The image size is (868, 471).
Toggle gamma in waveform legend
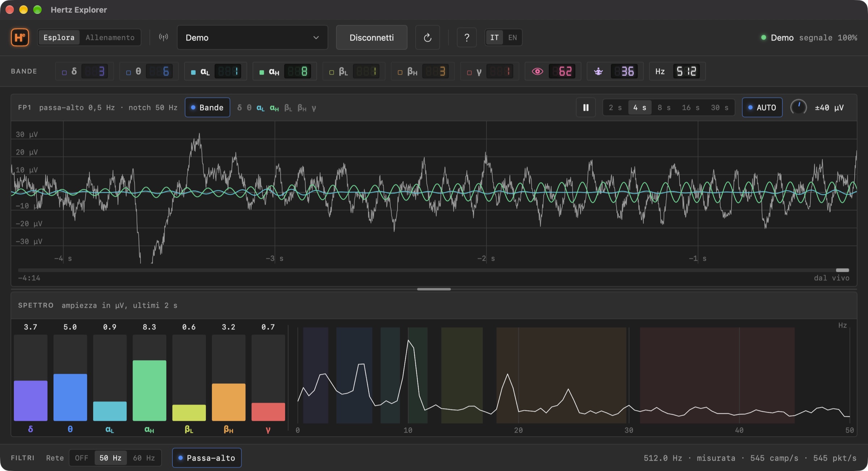314,108
